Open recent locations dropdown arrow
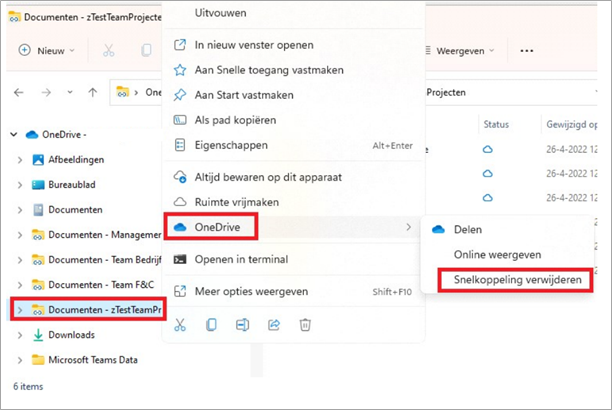612x410 pixels. 70,93
